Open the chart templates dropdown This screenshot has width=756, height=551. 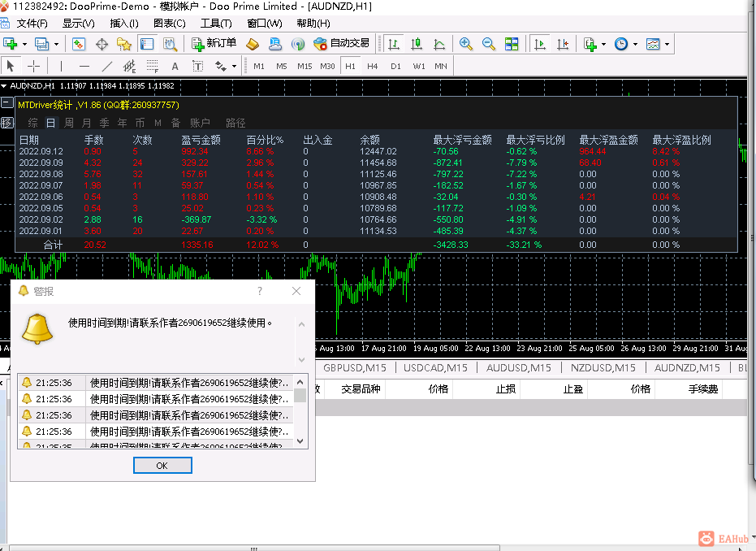pos(667,44)
